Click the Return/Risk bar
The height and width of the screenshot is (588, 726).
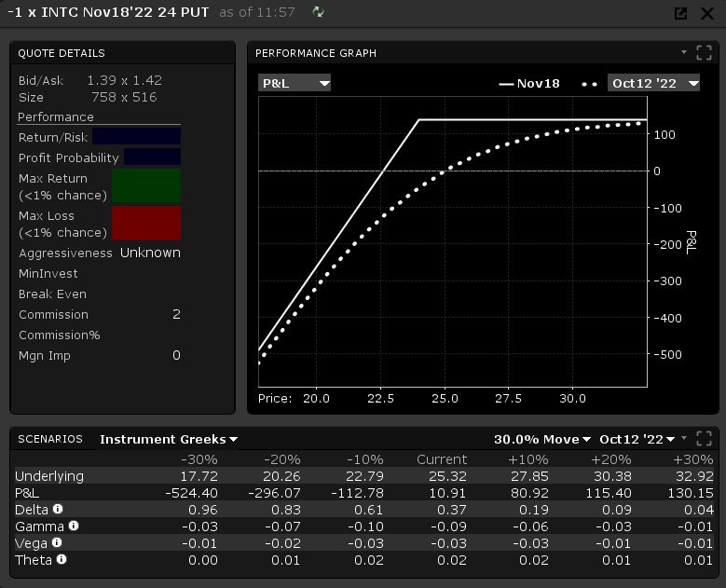pyautogui.click(x=137, y=137)
